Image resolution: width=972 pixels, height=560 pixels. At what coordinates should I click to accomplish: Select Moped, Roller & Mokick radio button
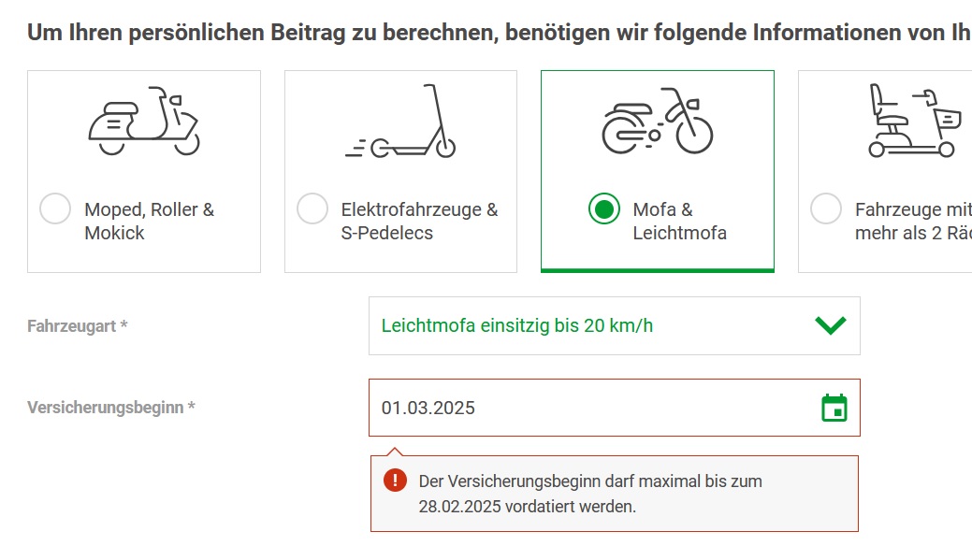[55, 208]
